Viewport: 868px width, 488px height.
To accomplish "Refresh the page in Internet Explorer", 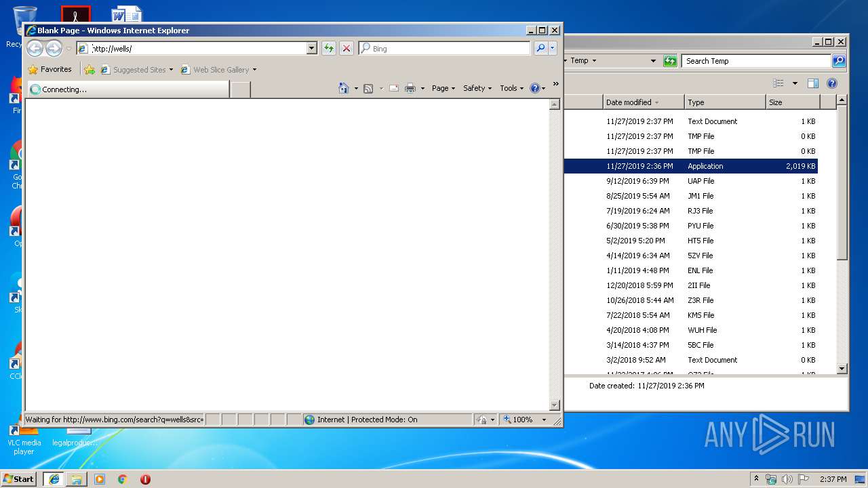I will tap(329, 48).
